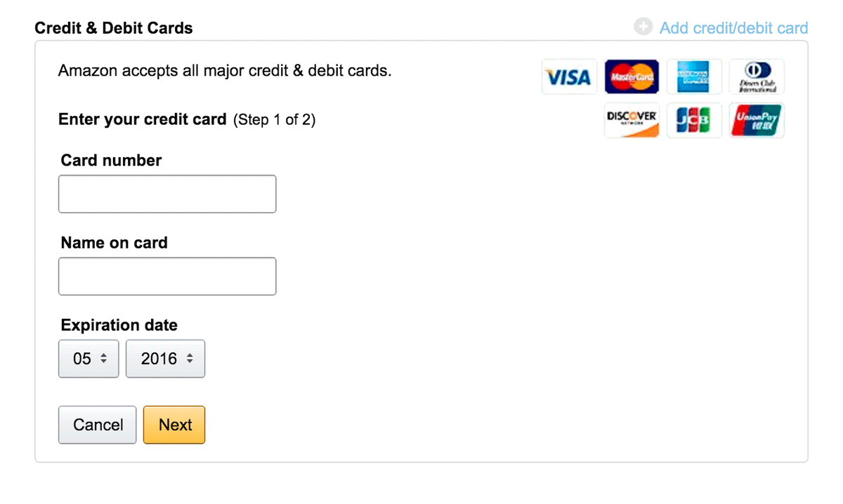Click the JCB card logo
843x504 pixels.
tap(694, 121)
